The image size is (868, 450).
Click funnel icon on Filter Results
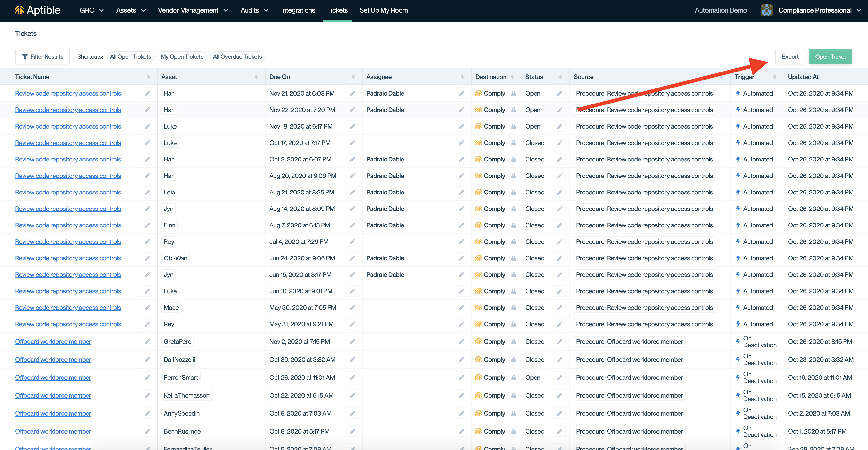[25, 57]
